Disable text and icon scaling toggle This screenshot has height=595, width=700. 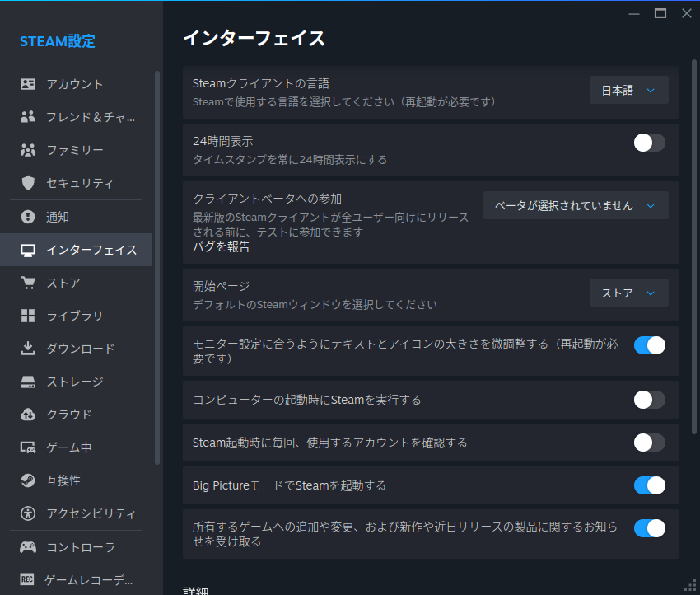tap(650, 345)
